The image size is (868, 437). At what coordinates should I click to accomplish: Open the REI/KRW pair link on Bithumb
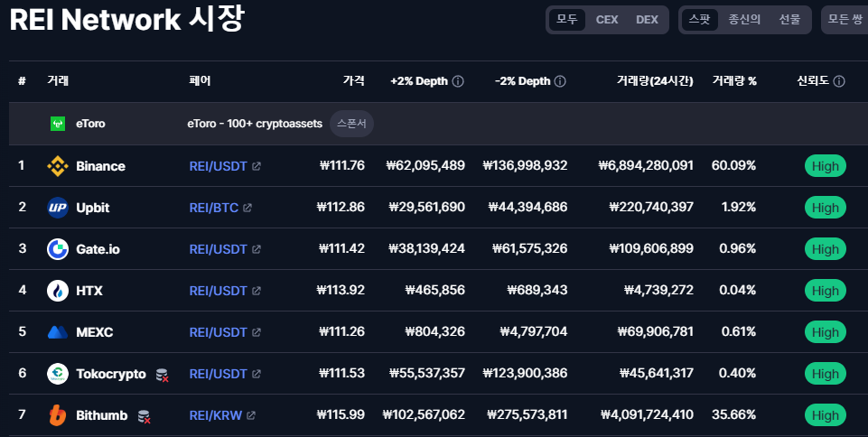click(215, 415)
